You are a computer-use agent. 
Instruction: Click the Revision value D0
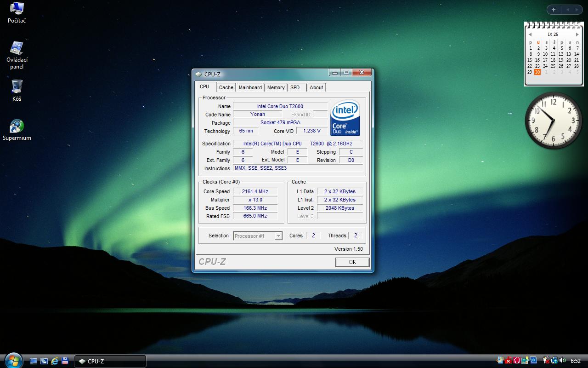click(x=351, y=160)
